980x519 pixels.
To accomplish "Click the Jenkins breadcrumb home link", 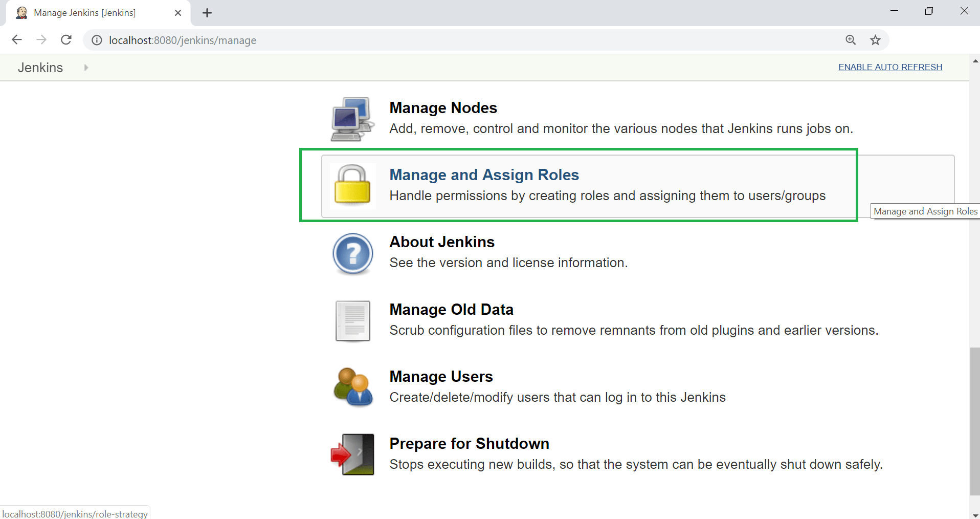I will [x=40, y=68].
